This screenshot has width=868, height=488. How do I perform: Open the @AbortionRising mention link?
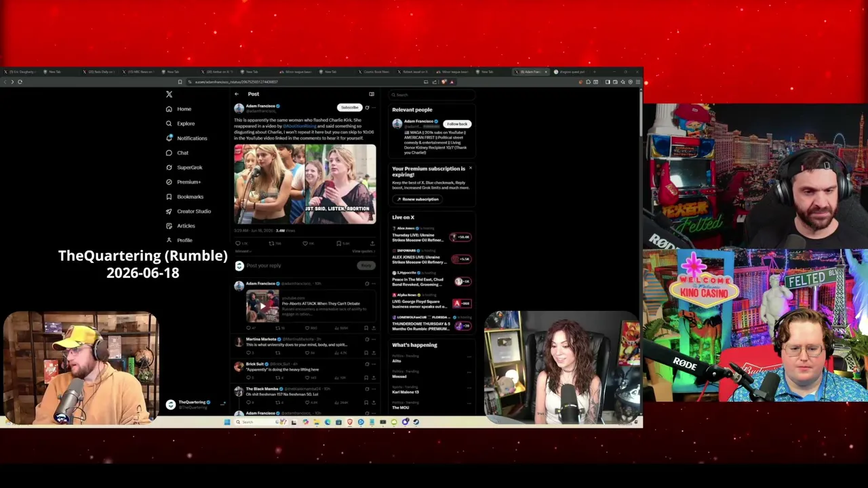click(300, 126)
